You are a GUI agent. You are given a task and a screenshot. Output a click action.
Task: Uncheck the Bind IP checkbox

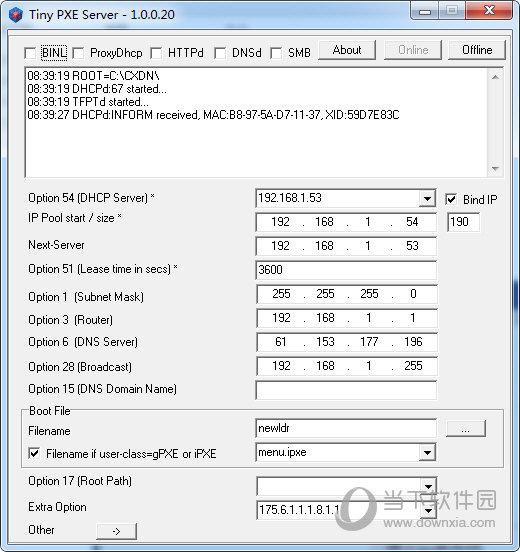pyautogui.click(x=451, y=199)
